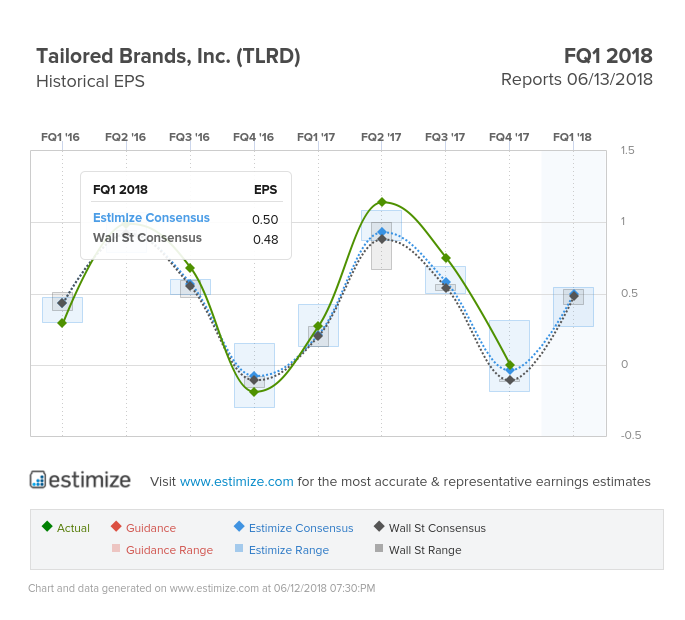This screenshot has height=620, width=685.
Task: Click the Tailored Brands, Inc. (TLRD) title
Action: (168, 56)
